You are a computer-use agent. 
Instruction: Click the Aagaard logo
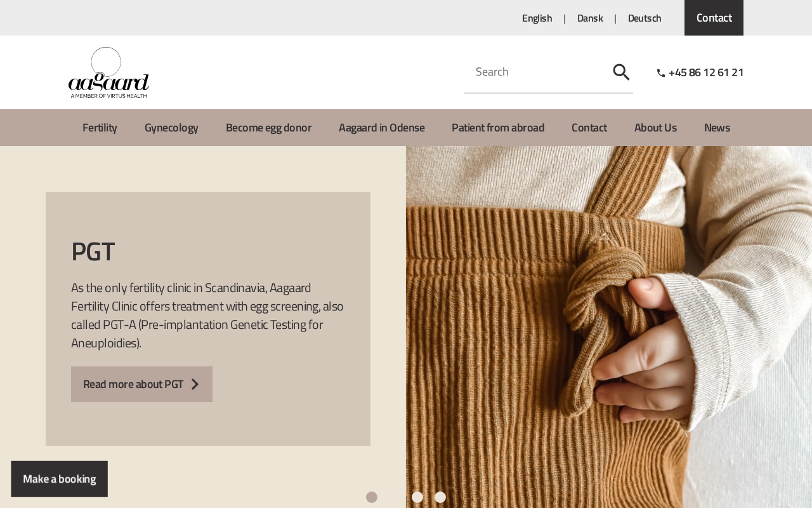108,72
